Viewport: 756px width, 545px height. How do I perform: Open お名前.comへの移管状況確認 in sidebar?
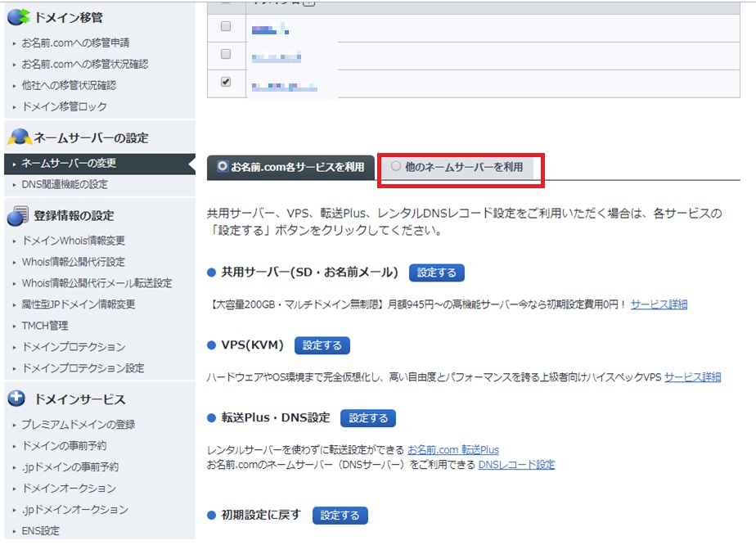[85, 64]
